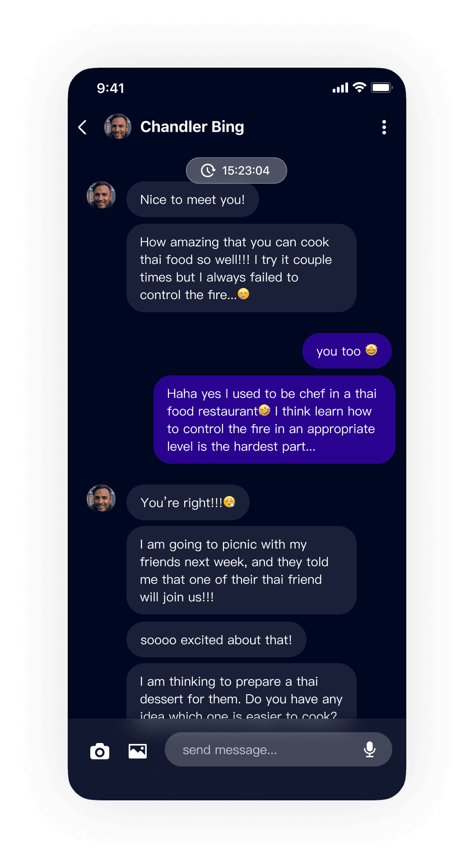
Task: Tap the battery icon in status bar
Action: click(x=381, y=88)
